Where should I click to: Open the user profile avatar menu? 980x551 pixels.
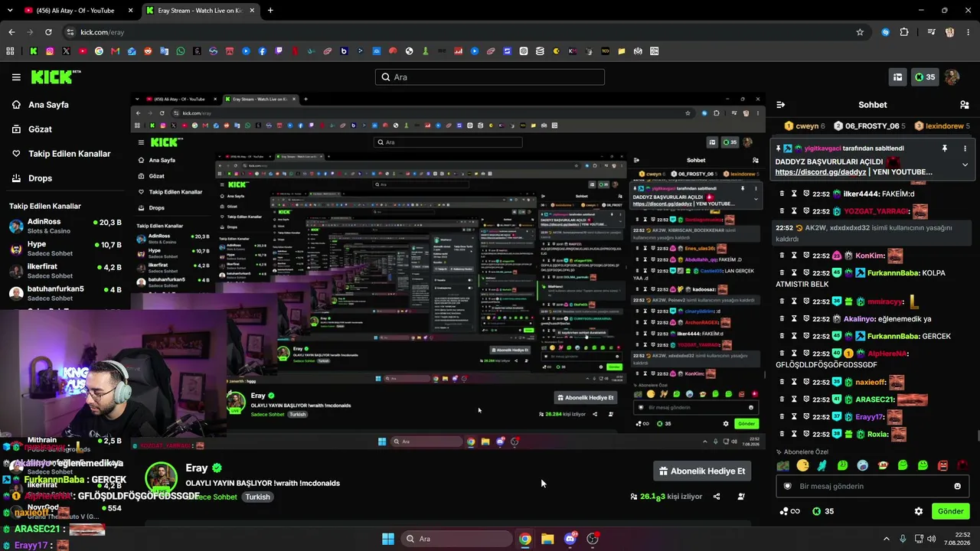pyautogui.click(x=952, y=77)
